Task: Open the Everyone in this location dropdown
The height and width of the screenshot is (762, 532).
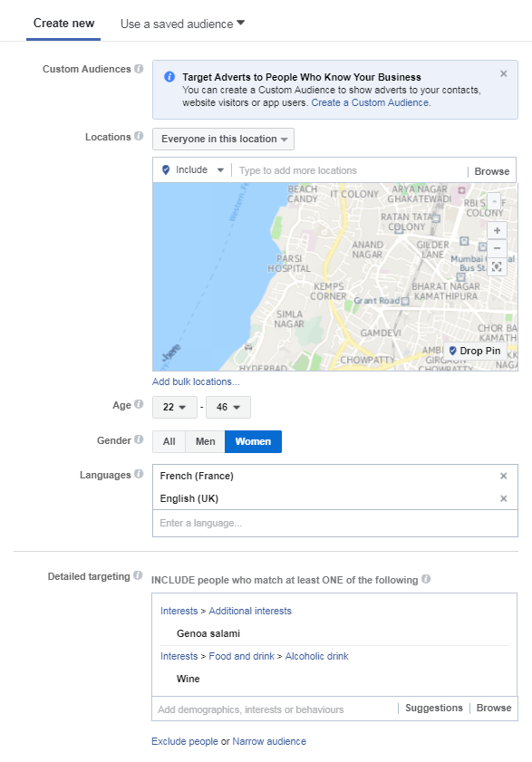Action: (x=223, y=139)
